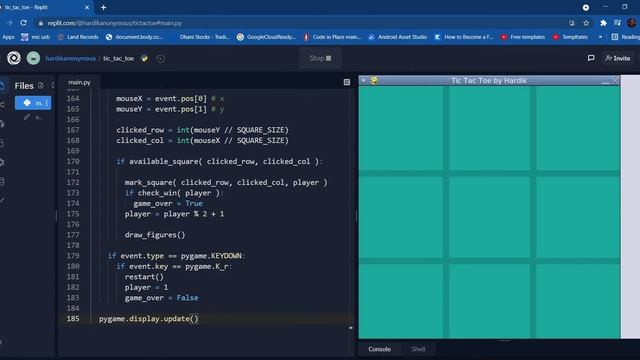
Task: Add a new file in Files panel
Action: [40, 85]
